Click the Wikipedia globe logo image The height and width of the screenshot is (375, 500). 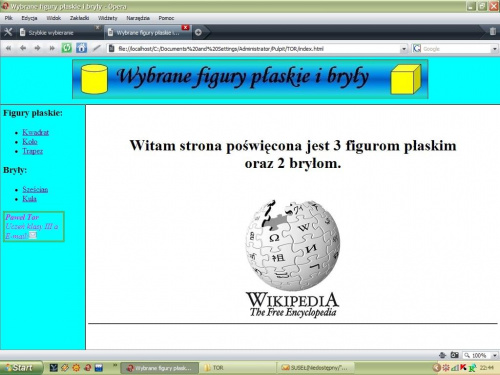pyautogui.click(x=293, y=258)
